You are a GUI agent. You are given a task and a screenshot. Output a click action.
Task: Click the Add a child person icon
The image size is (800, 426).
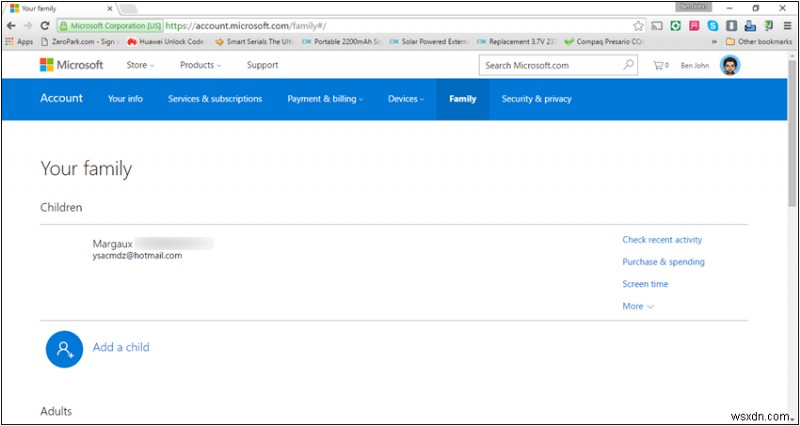pos(63,348)
